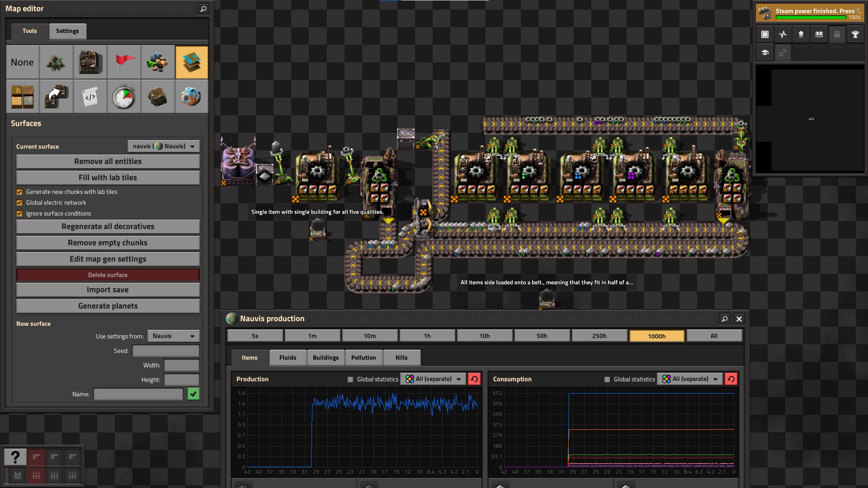Set time range to All

[714, 336]
